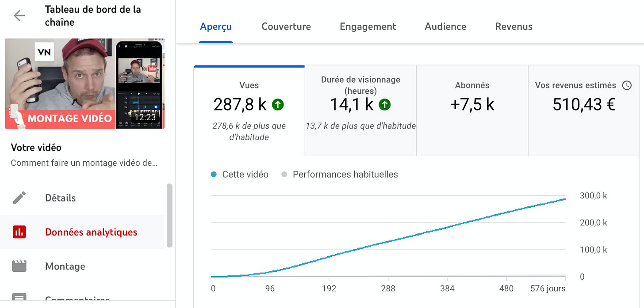Select the Durée de visionnage metric card

(360, 110)
